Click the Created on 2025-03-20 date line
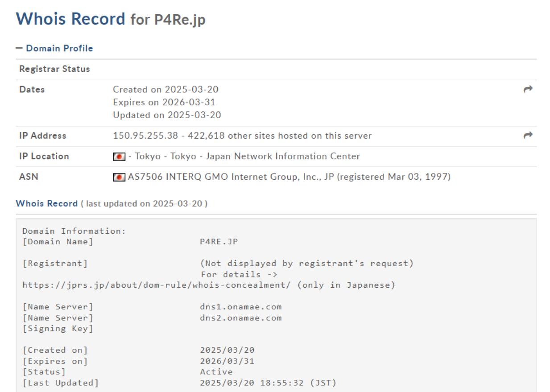Viewport: 550px width, 392px height. pos(165,90)
